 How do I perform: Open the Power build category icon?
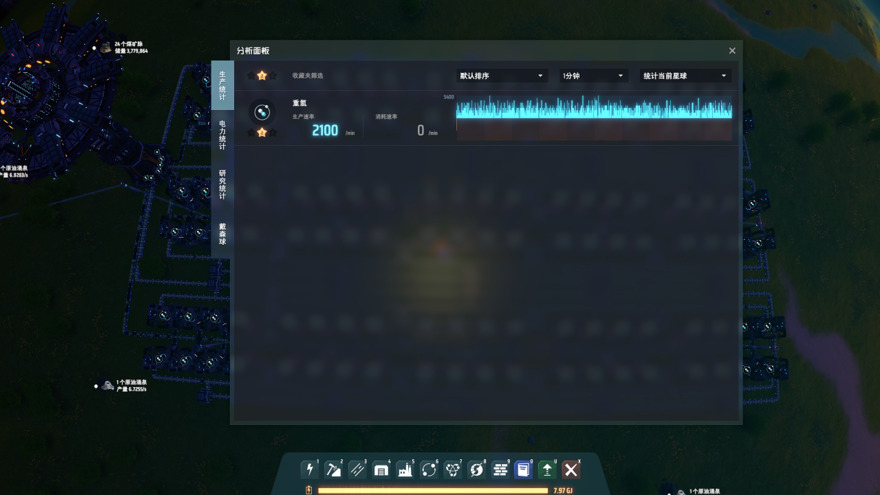(x=310, y=469)
